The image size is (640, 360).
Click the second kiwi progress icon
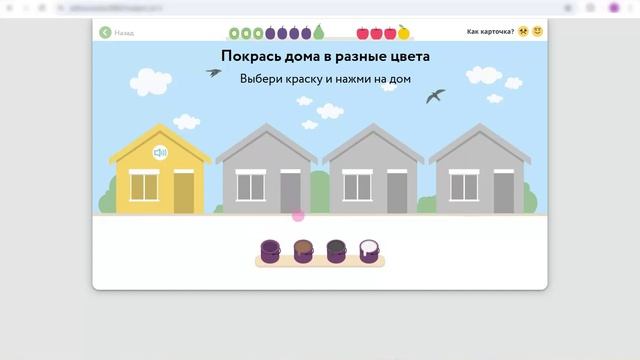coord(246,33)
